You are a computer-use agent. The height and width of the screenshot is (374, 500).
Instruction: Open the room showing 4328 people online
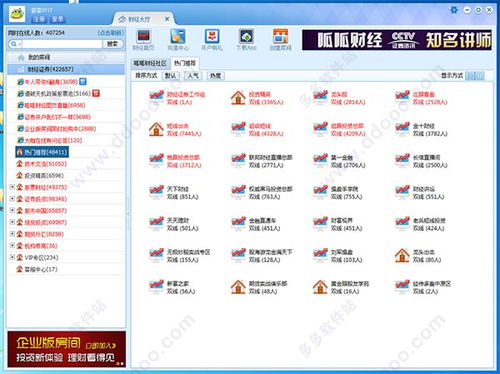click(x=257, y=130)
